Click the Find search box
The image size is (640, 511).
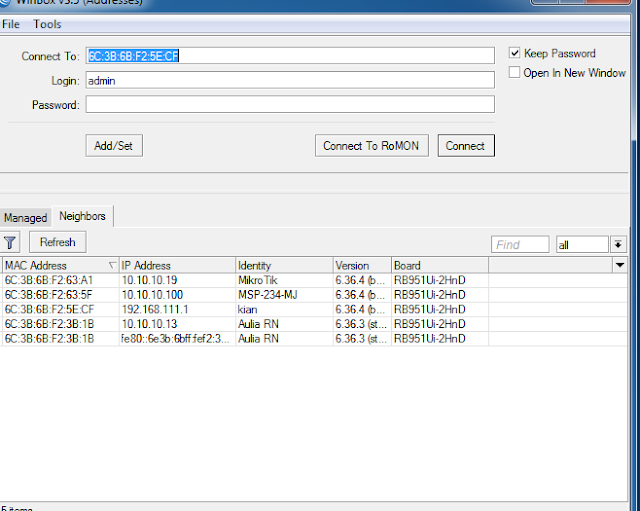click(x=520, y=244)
